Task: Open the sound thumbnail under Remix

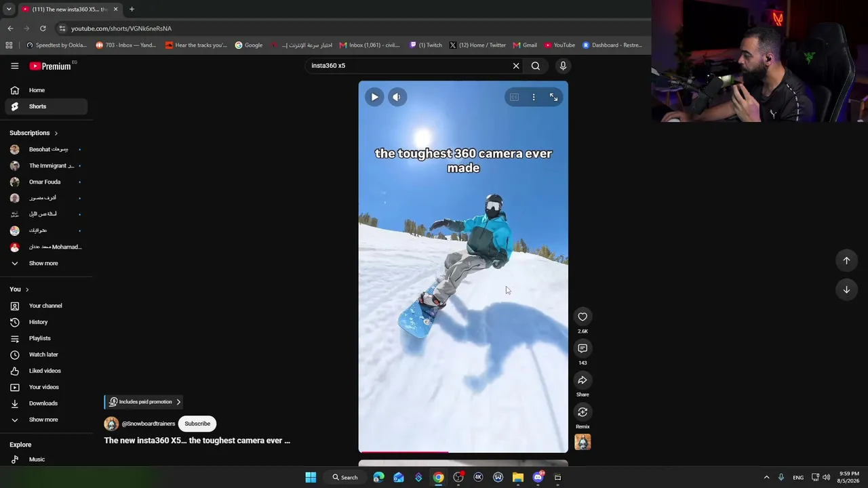Action: [x=583, y=442]
